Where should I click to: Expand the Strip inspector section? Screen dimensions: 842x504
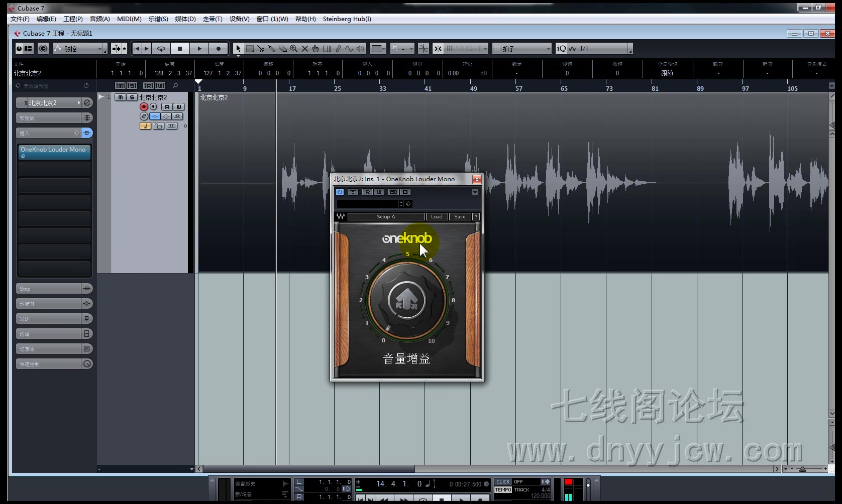click(x=54, y=289)
